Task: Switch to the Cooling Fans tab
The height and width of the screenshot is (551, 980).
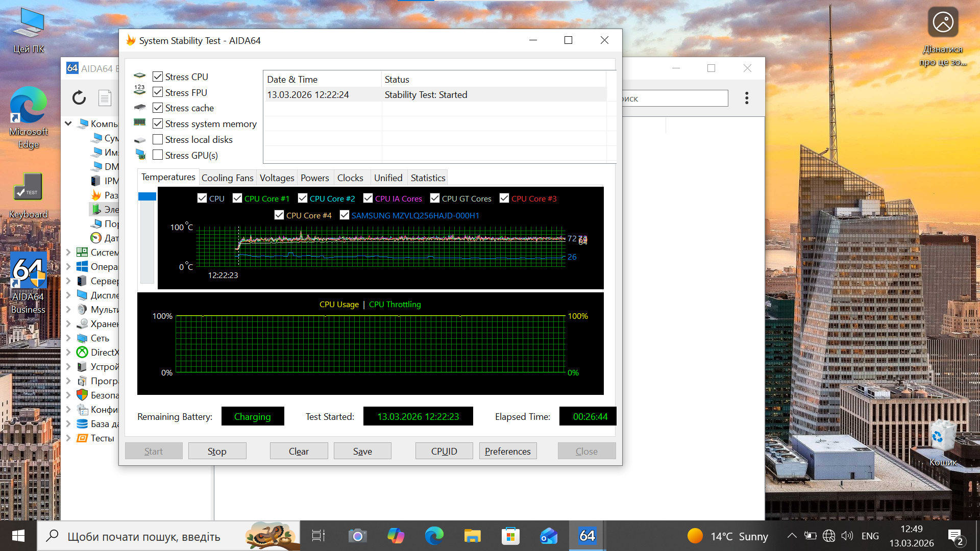Action: [227, 178]
